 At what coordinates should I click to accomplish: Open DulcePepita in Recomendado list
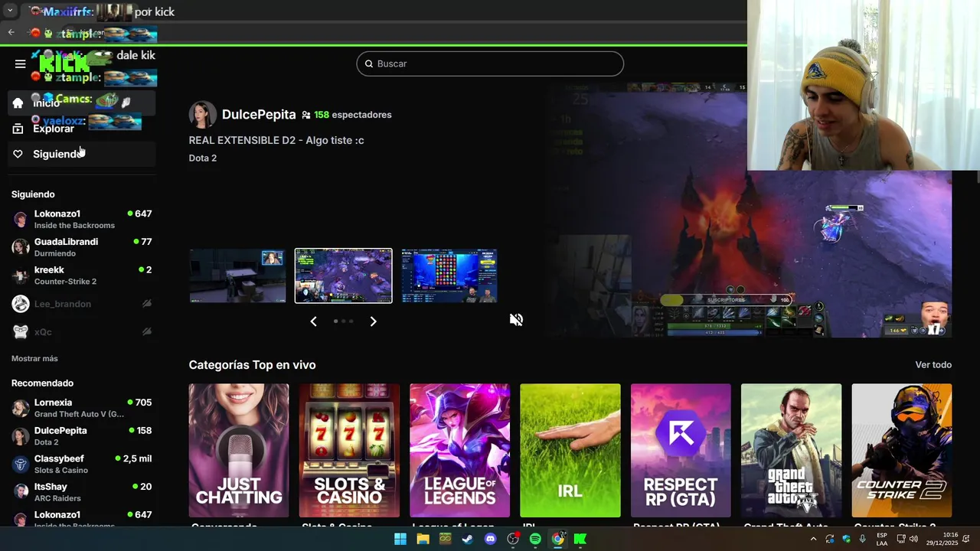pyautogui.click(x=82, y=436)
